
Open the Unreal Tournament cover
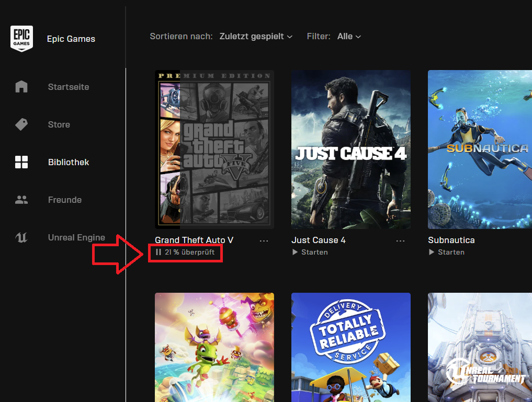[x=480, y=348]
